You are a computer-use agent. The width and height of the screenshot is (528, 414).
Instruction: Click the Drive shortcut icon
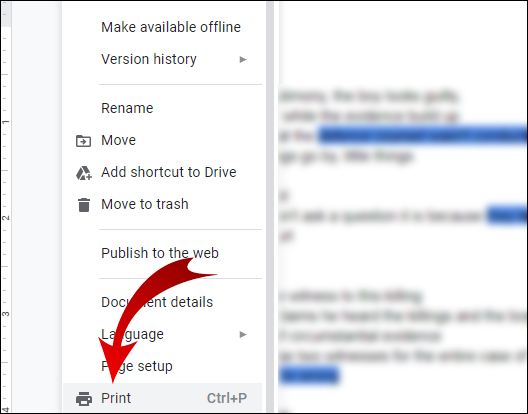click(x=84, y=173)
